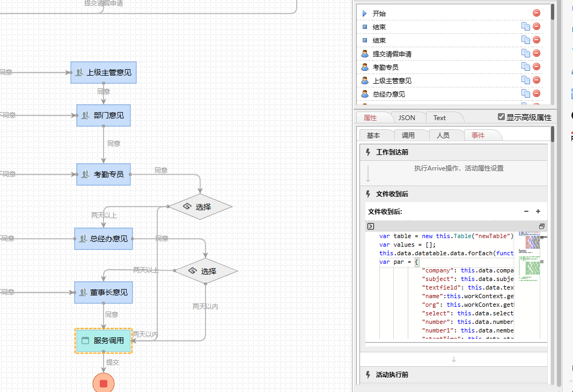Screen dimensions: 573x392
Task: Toggle 显示高级属性 checkbox
Action: coord(501,116)
